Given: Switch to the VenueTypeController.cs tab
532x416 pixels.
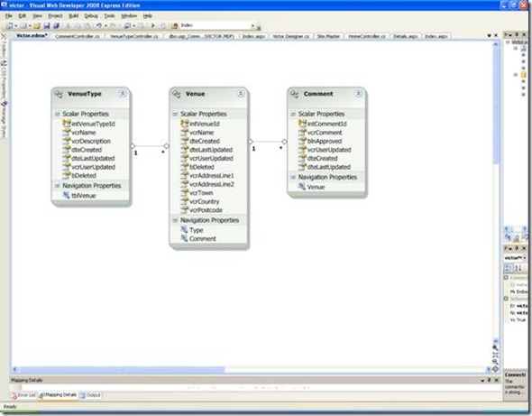Looking at the screenshot, I should pyautogui.click(x=134, y=36).
